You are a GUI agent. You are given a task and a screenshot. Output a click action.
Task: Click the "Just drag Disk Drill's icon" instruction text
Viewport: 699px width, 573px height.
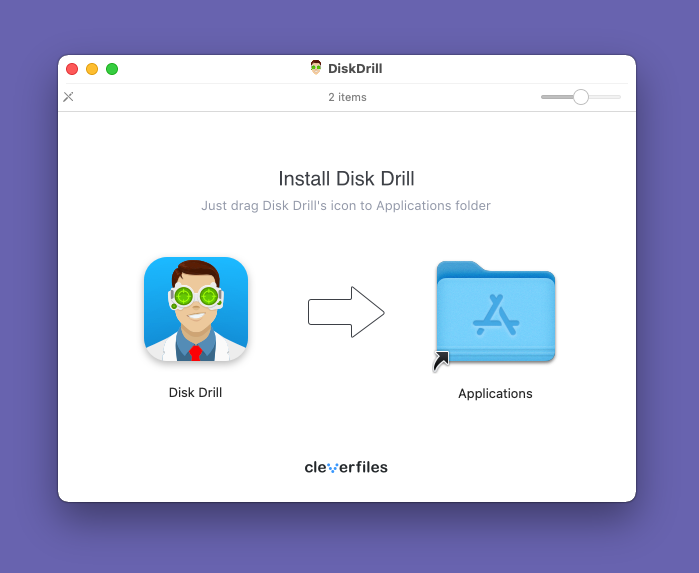click(x=345, y=206)
